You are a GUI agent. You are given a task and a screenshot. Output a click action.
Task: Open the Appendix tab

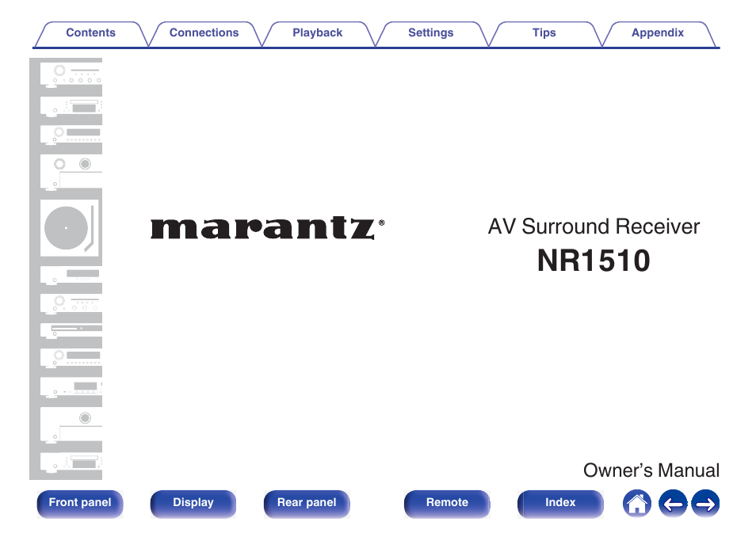658,34
